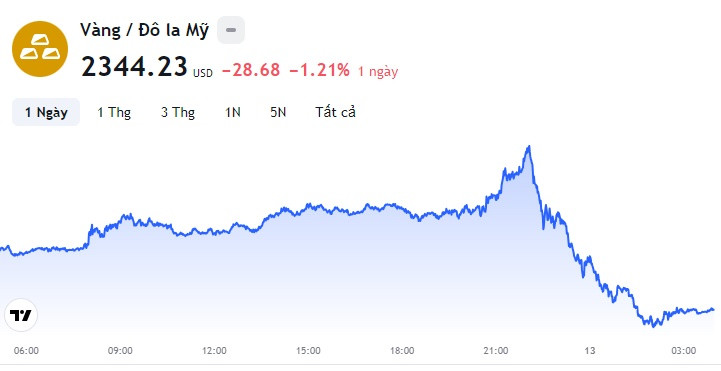Image resolution: width=721 pixels, height=371 pixels.
Task: Click the 1 ngày change period label
Action: 378,72
